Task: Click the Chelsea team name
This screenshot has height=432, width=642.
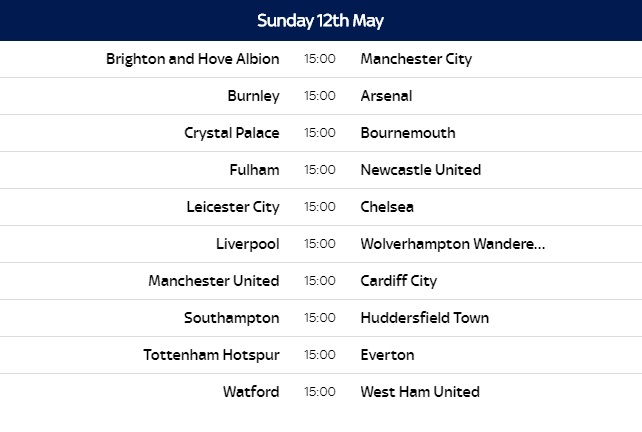Action: click(387, 207)
